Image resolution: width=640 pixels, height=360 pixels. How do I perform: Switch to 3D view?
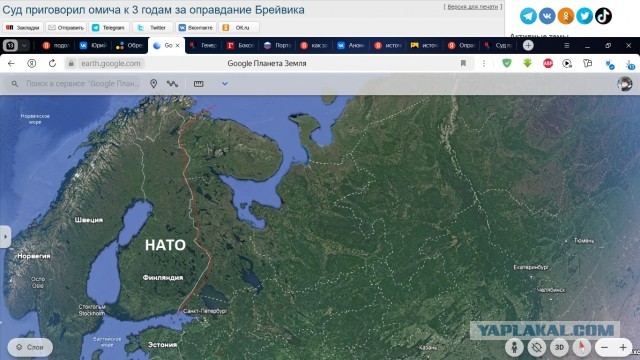(559, 347)
